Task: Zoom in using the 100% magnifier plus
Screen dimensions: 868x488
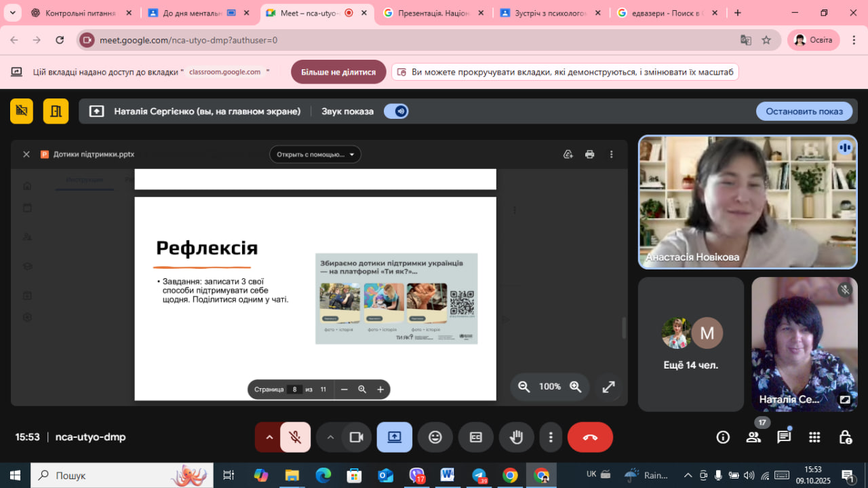Action: click(x=576, y=386)
